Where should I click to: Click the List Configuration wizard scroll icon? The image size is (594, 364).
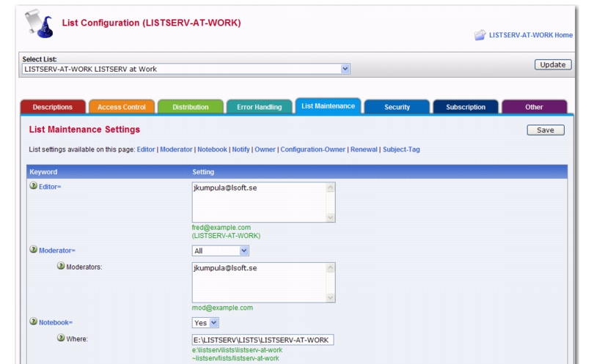pos(39,24)
